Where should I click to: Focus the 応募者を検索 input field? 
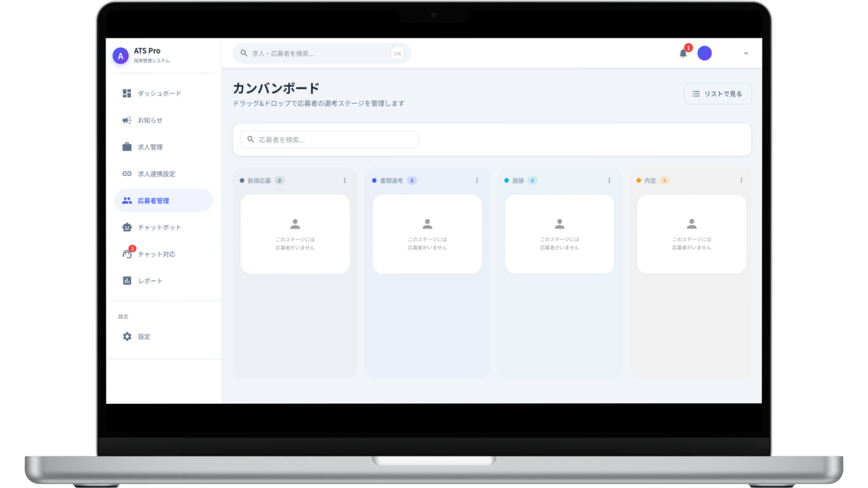pyautogui.click(x=330, y=140)
